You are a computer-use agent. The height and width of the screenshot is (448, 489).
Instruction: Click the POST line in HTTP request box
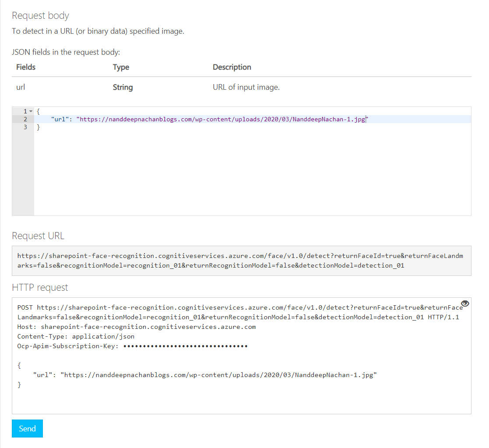tap(236, 307)
